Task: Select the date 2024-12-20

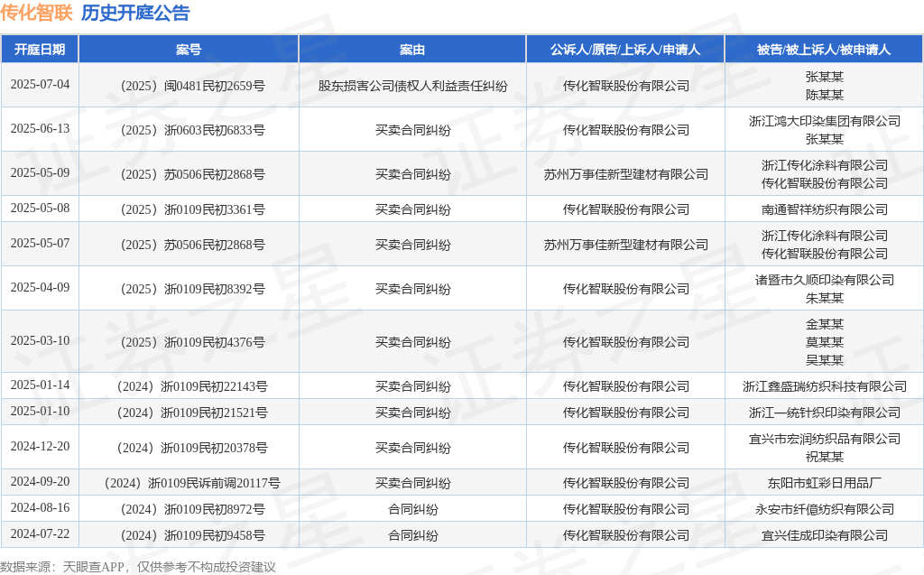Action: coord(40,447)
